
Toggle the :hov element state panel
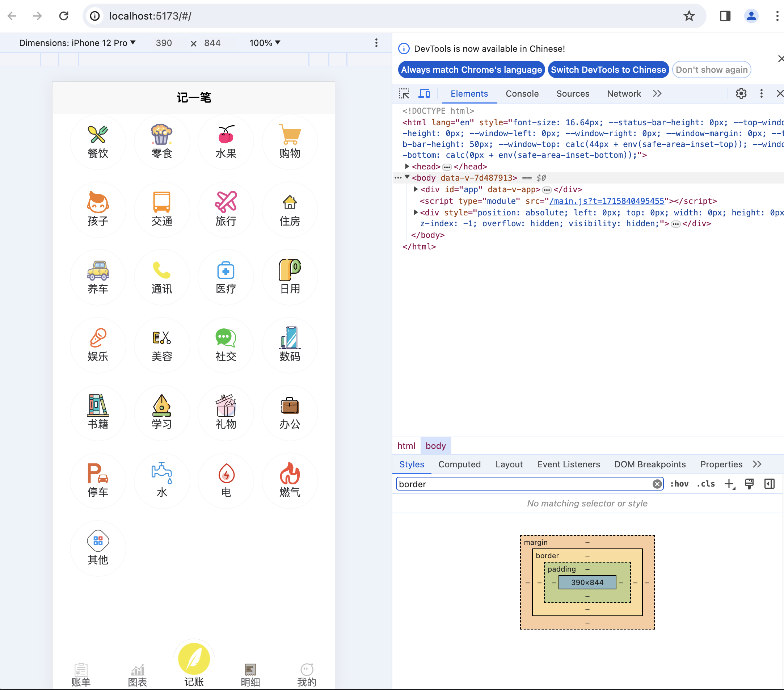(x=679, y=484)
